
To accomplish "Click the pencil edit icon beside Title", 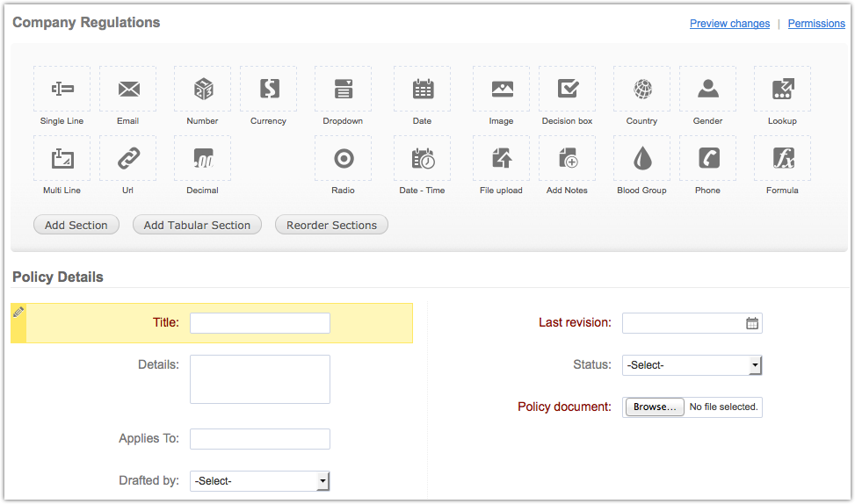I will pos(18,312).
